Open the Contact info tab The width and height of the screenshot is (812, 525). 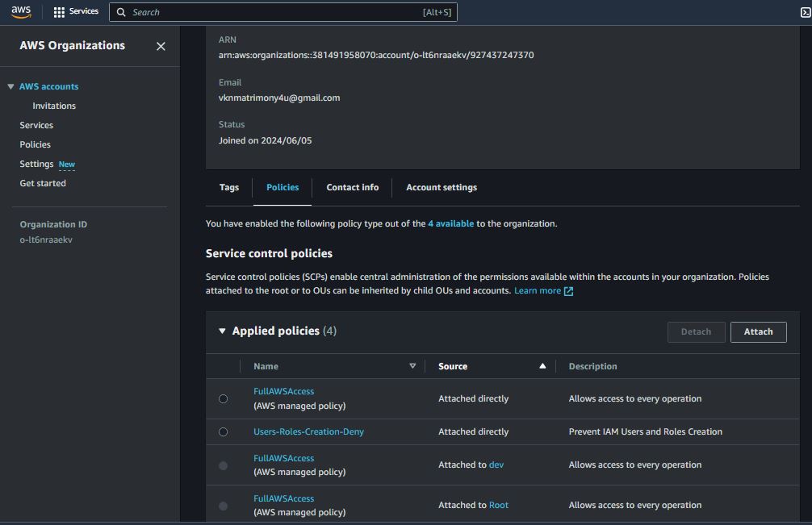tap(352, 187)
